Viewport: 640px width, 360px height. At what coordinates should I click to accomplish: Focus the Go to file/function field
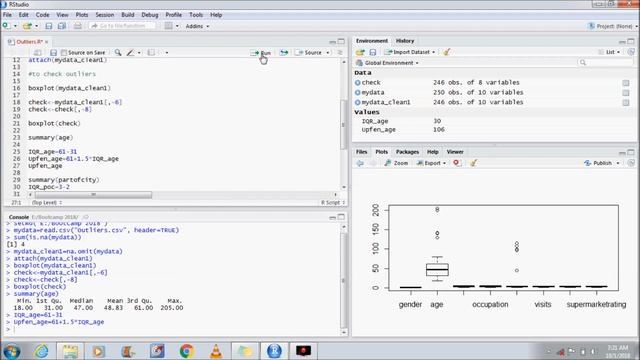(x=122, y=26)
